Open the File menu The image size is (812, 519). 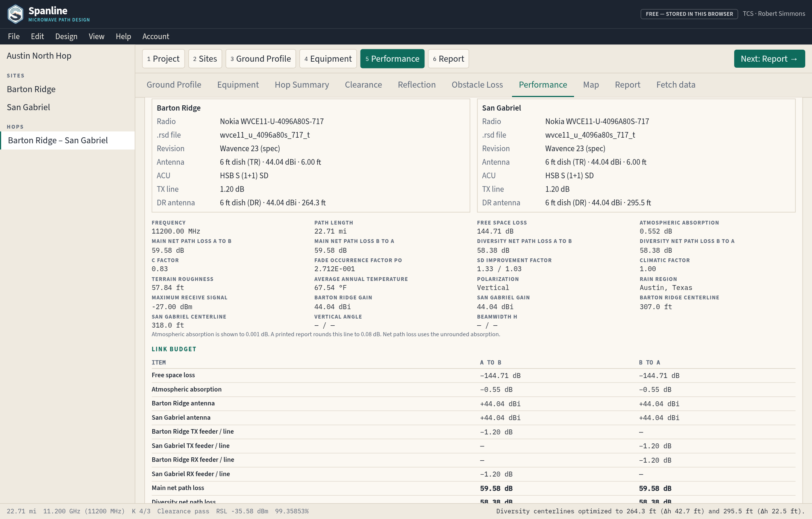pos(14,36)
